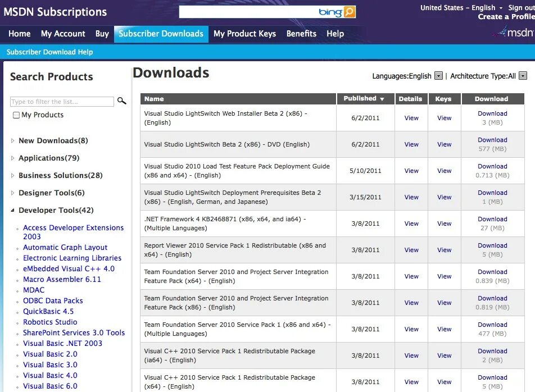Viewport: 535px width, 392px height.
Task: Select Visual Basic 6.0
Action: click(50, 386)
